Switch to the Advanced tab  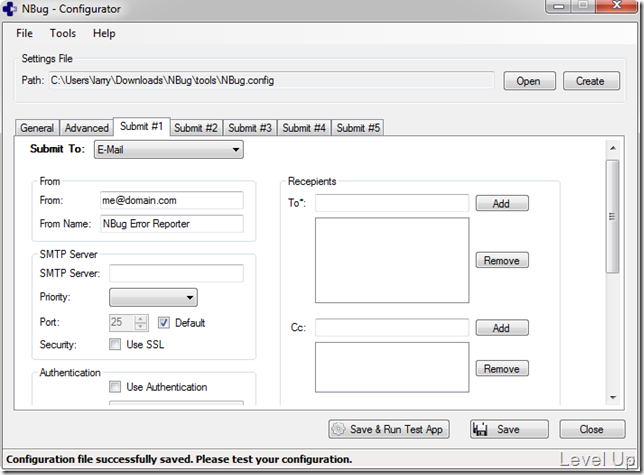pos(87,128)
